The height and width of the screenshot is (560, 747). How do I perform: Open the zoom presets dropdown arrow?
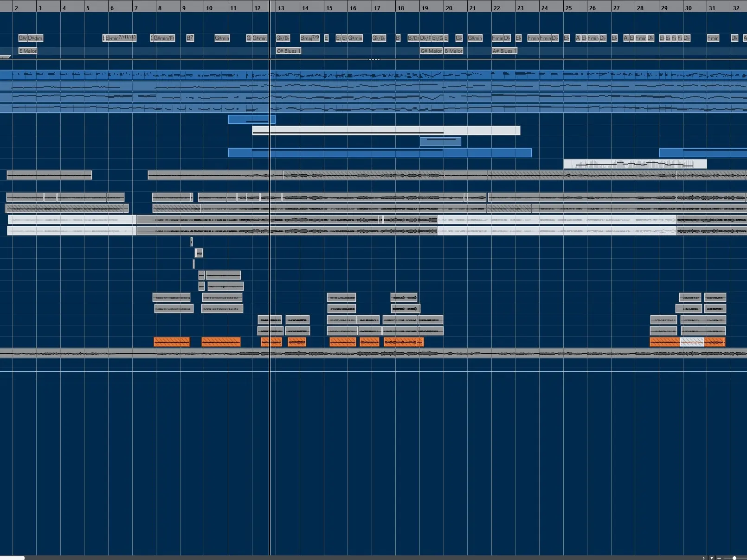(x=712, y=558)
